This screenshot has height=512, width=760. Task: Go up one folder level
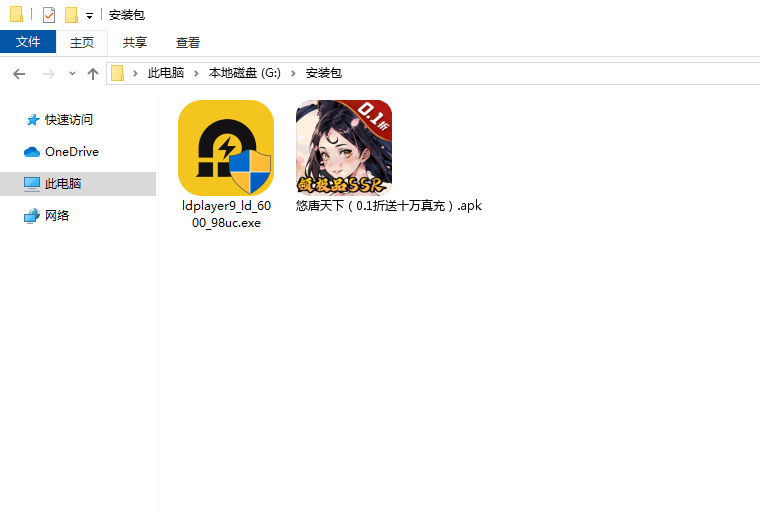[93, 73]
